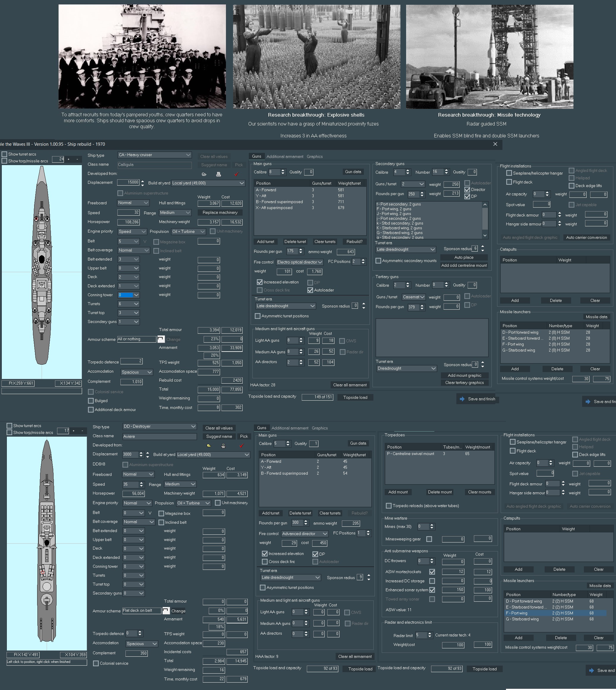Switch to destroyer 'Additional armament' tab
The height and width of the screenshot is (690, 616).
pos(290,428)
